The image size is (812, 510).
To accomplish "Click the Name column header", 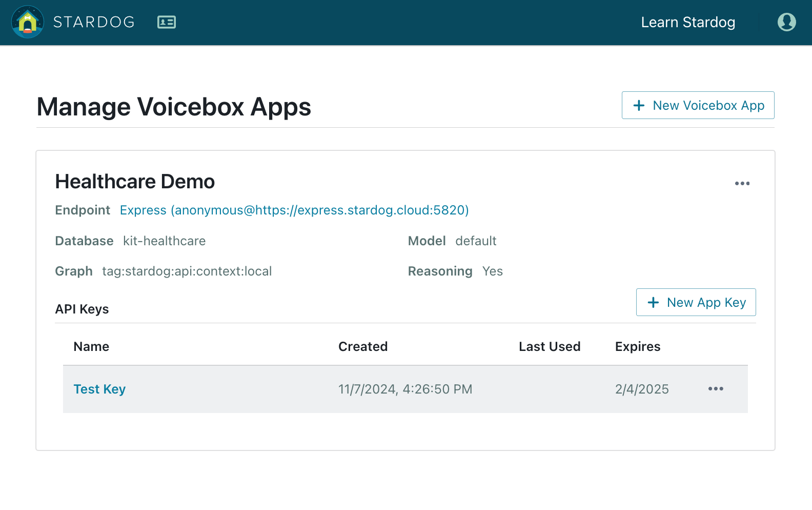I will click(x=91, y=347).
